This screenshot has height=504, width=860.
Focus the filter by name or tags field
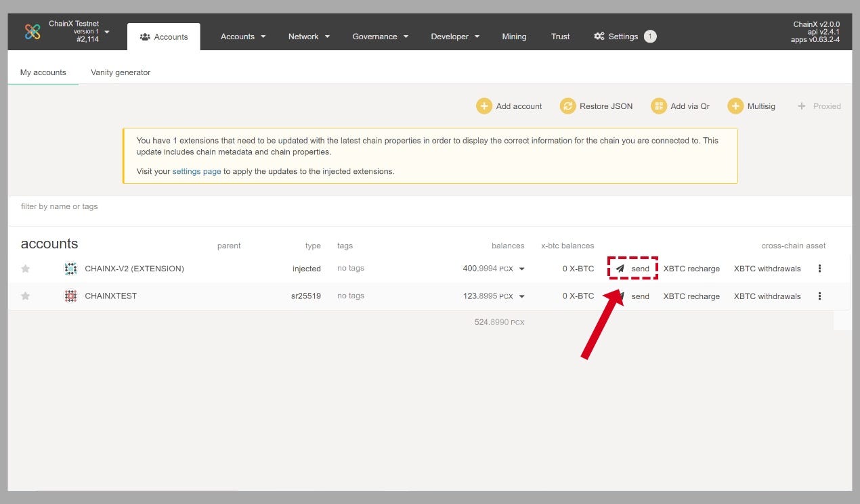(x=429, y=207)
